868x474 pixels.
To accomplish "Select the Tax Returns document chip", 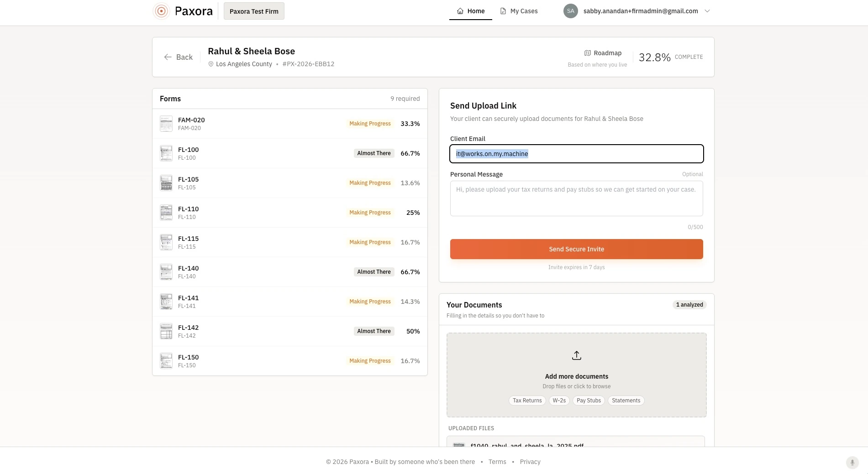I will point(527,401).
